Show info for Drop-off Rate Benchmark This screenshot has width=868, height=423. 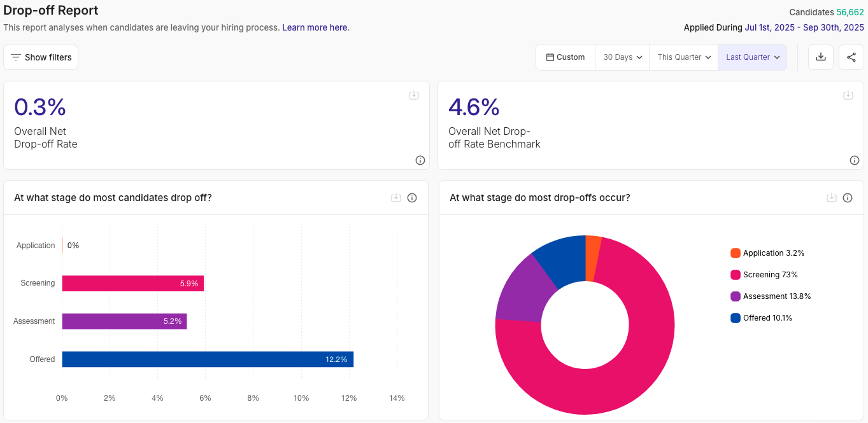855,160
